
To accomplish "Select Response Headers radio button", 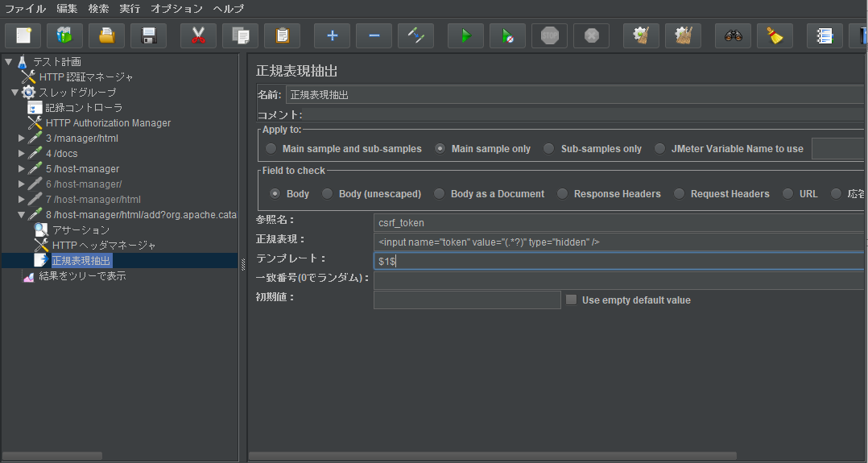I will click(562, 194).
